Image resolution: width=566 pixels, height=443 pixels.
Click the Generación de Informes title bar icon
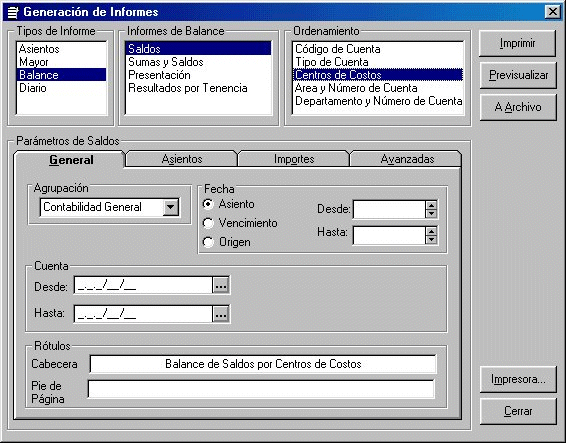[13, 12]
